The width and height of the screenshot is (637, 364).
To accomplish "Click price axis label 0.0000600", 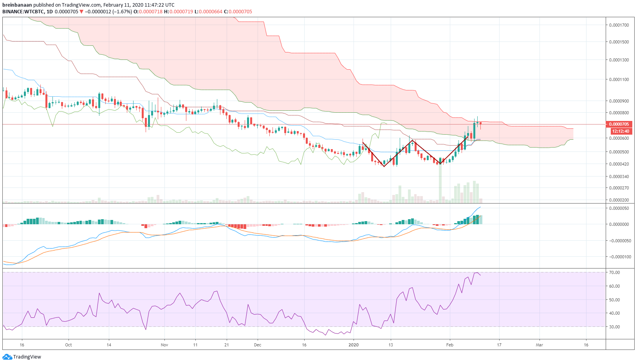I will point(619,138).
